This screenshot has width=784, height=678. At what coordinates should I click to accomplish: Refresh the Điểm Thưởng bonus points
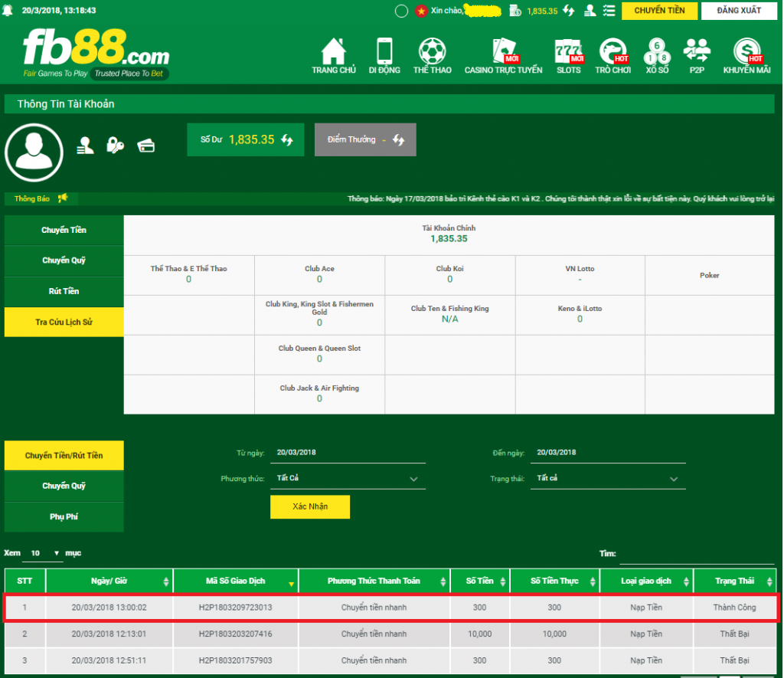pos(399,140)
